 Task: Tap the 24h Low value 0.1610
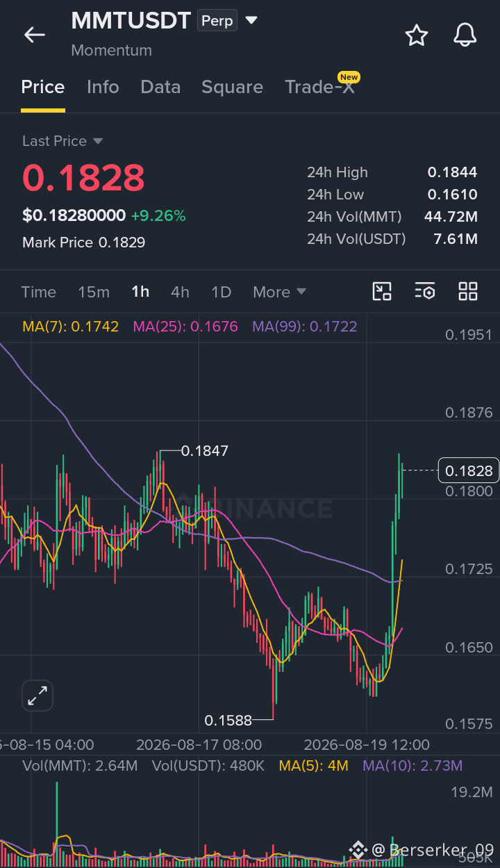[452, 195]
